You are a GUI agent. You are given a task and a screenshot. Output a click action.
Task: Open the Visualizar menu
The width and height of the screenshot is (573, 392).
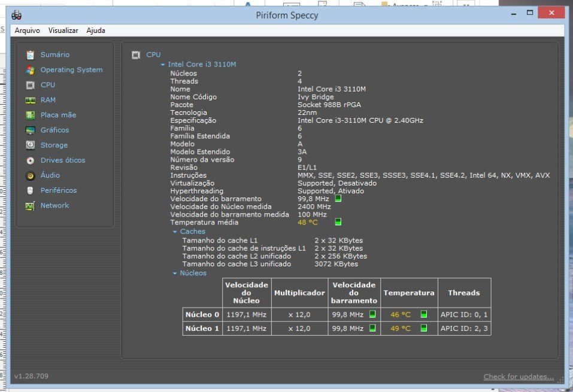pyautogui.click(x=63, y=31)
